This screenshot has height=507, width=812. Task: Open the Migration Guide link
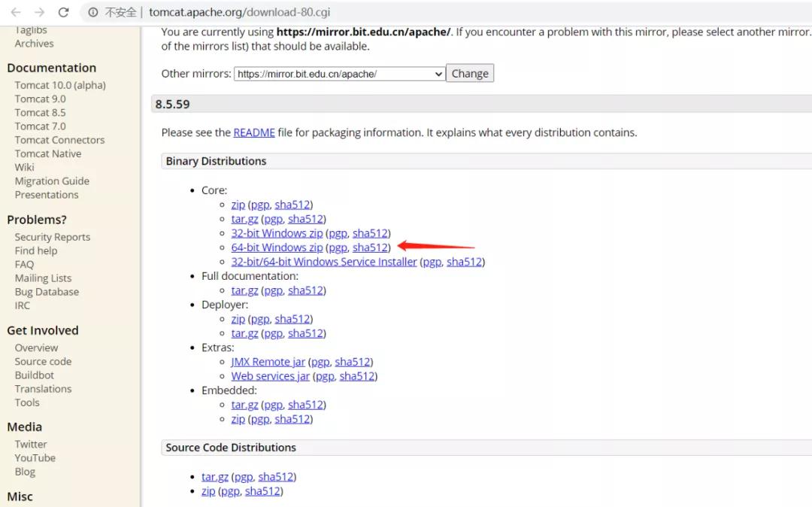point(52,181)
